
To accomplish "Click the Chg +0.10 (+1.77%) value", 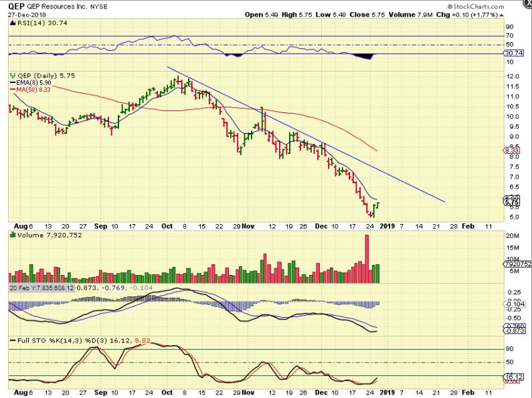I will [467, 15].
